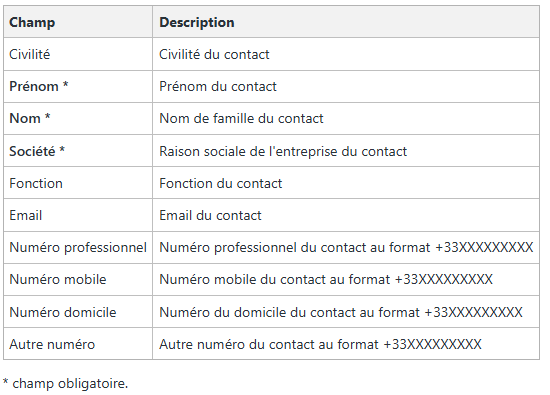
Task: Select the Nom * field cell
Action: 78,119
